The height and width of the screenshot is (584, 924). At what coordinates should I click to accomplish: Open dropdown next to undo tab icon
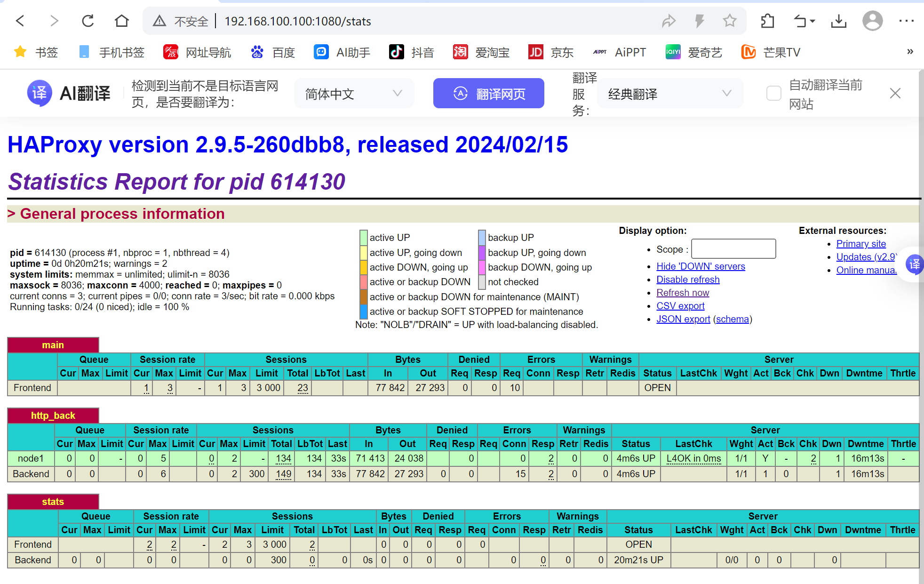[x=812, y=21]
